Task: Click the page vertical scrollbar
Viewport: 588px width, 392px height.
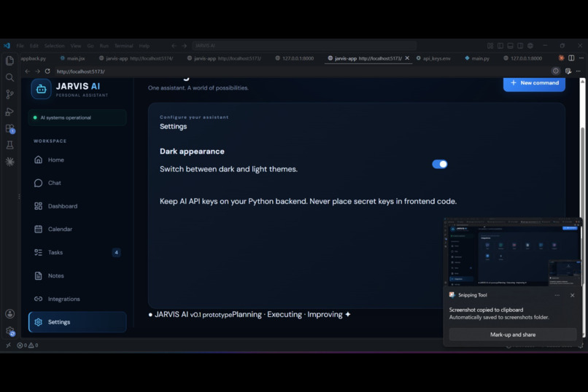Action: 582,208
